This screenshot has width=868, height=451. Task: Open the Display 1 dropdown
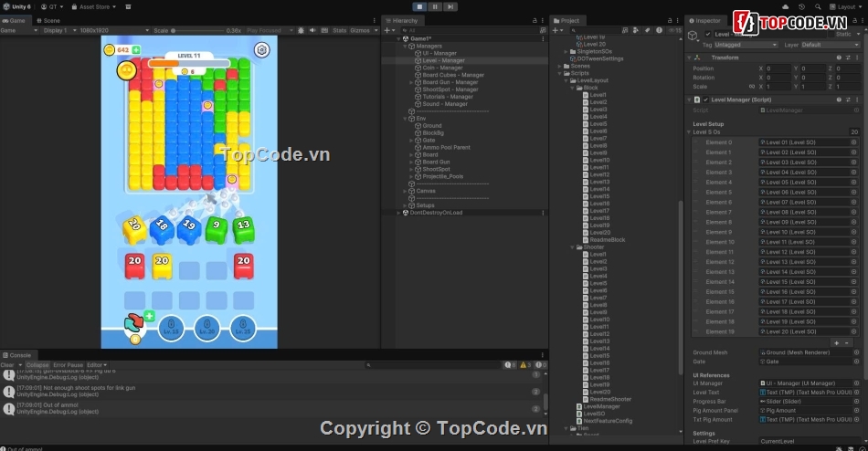58,30
